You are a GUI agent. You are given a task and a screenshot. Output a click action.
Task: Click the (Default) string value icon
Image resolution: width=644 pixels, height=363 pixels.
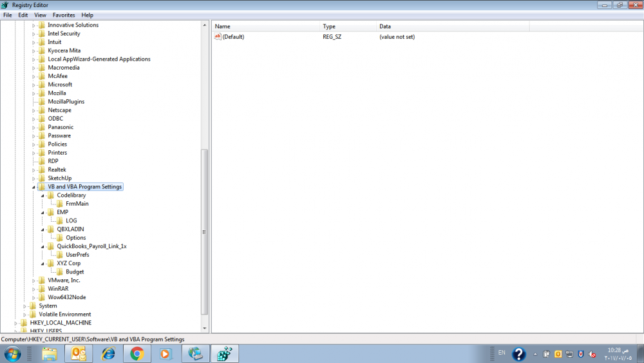coord(218,37)
